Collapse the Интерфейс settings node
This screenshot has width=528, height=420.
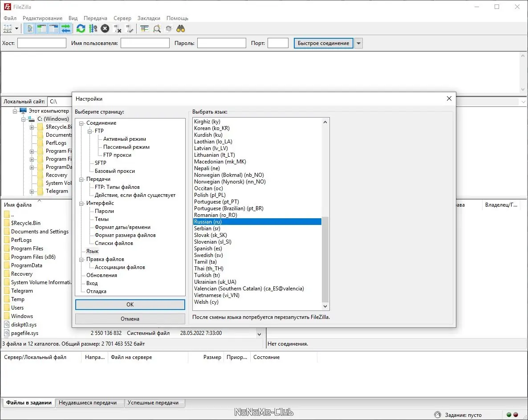81,204
